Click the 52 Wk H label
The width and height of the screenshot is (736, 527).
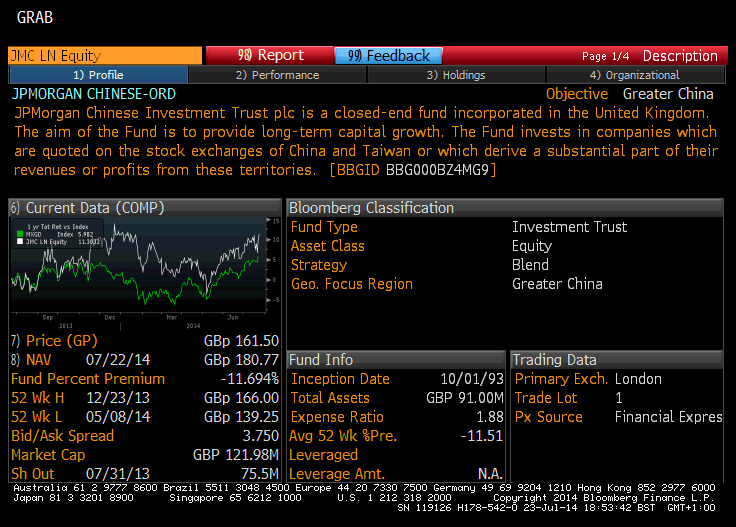(x=38, y=398)
